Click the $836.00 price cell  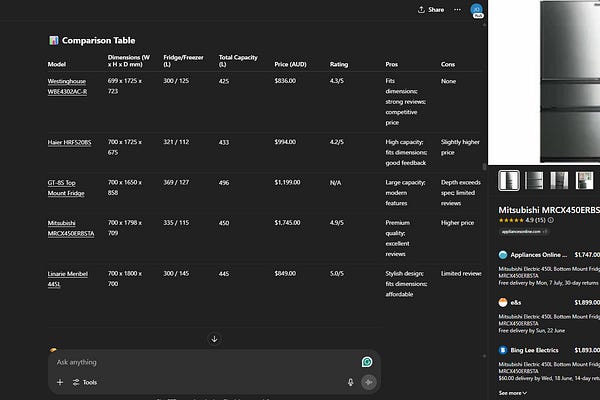pos(285,81)
